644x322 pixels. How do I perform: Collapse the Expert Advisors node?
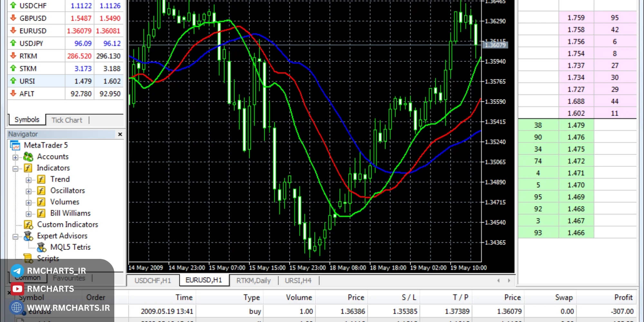pyautogui.click(x=15, y=237)
